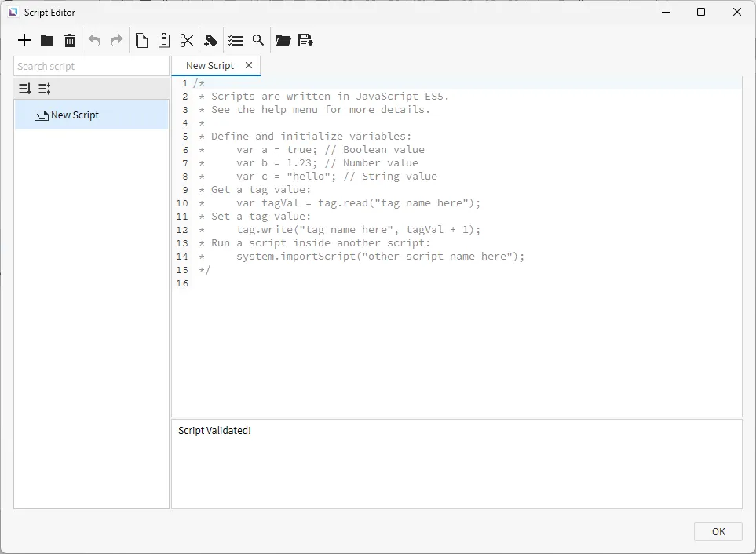Open find with the magnifying glass icon

tap(257, 40)
